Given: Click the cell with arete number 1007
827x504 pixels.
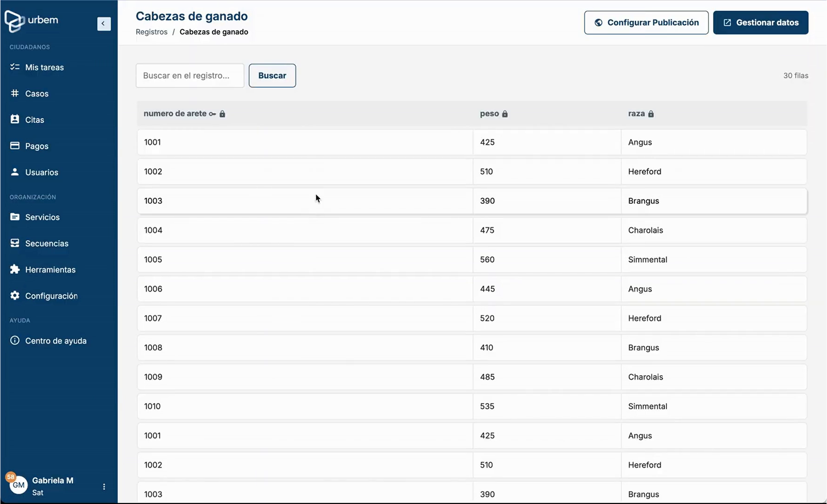Looking at the screenshot, I should coord(305,318).
